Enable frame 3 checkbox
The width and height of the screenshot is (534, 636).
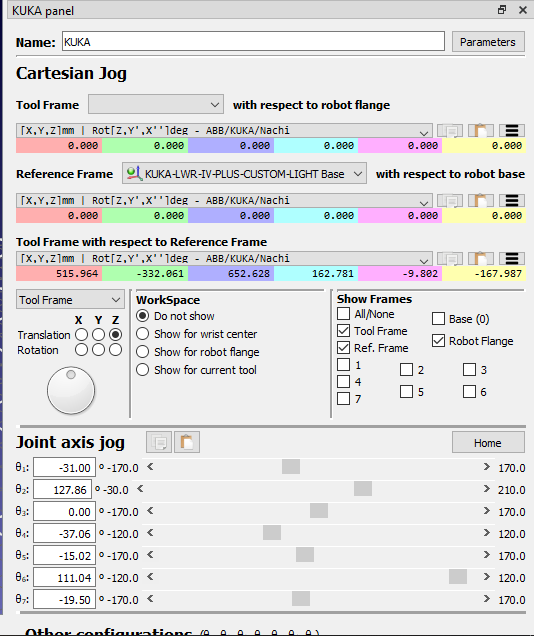pos(469,370)
